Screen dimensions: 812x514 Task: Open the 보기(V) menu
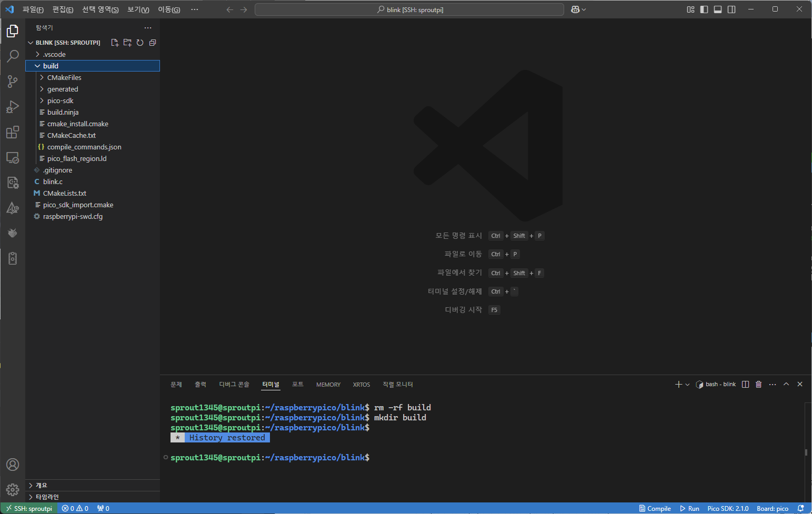pyautogui.click(x=138, y=9)
